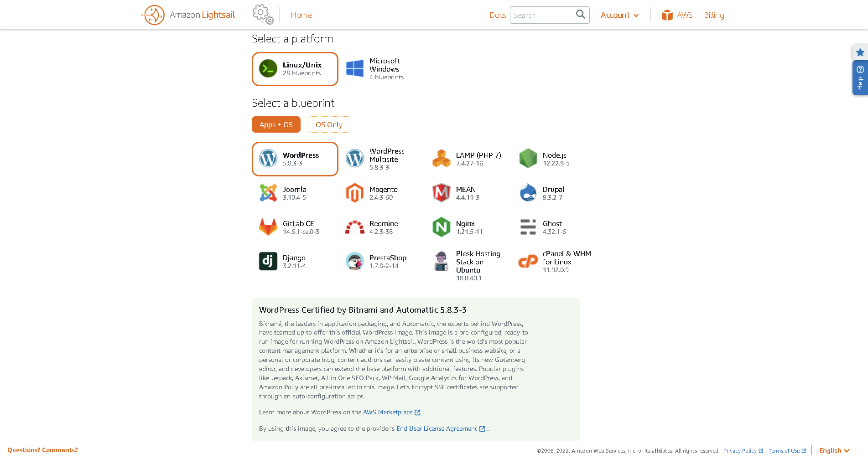Select the WordPress blueprint icon
868x459 pixels.
(268, 159)
